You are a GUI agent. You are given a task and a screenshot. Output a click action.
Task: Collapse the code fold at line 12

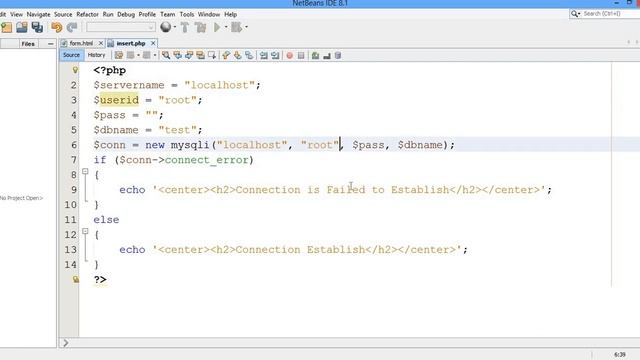pyautogui.click(x=85, y=231)
